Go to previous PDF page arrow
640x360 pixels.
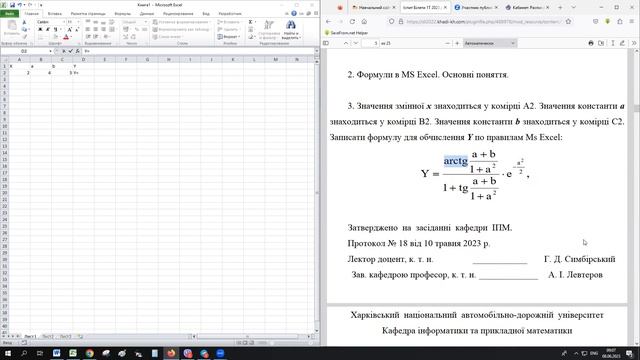pyautogui.click(x=346, y=43)
